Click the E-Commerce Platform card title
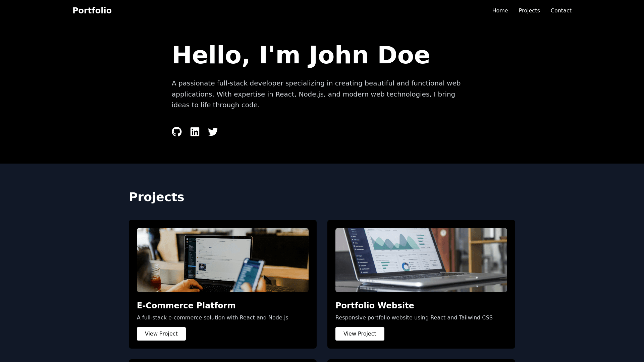644x362 pixels. (186, 306)
